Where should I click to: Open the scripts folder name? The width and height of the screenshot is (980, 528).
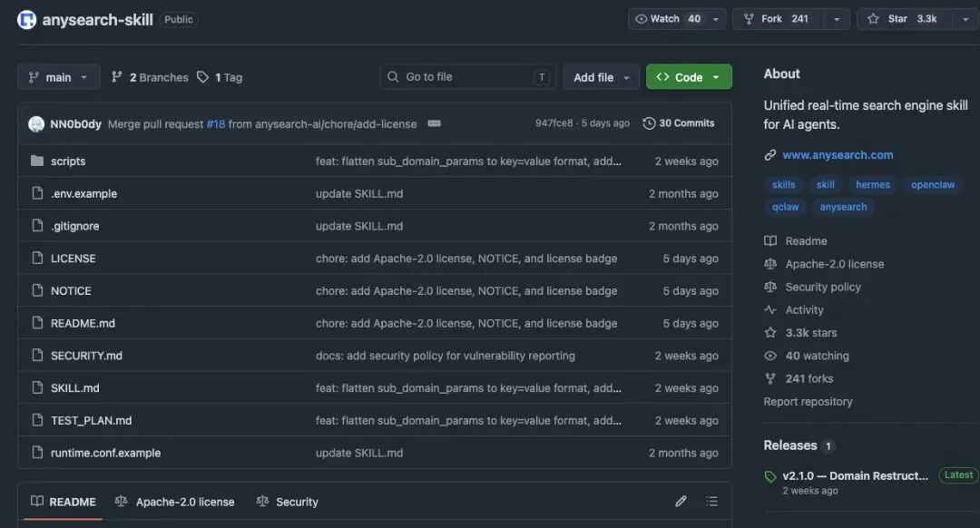coord(68,161)
